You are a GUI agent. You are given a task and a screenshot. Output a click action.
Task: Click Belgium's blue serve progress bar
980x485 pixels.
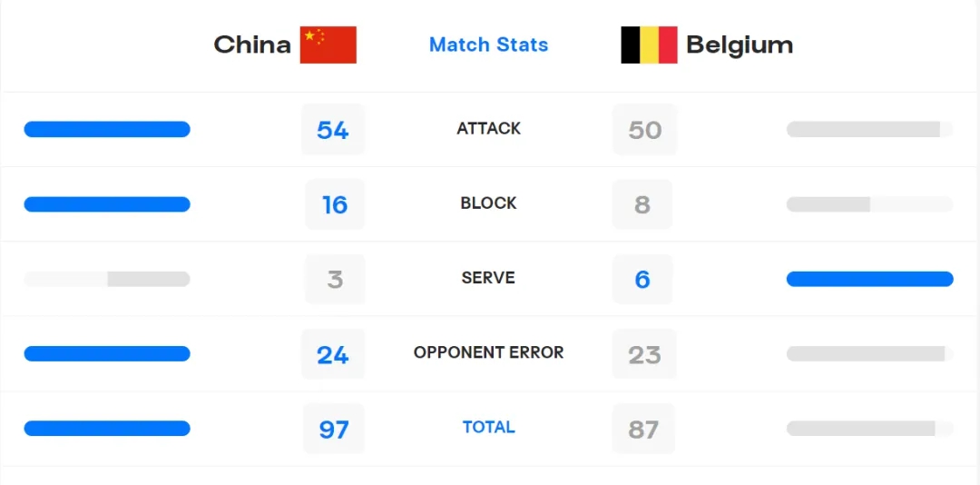(869, 279)
